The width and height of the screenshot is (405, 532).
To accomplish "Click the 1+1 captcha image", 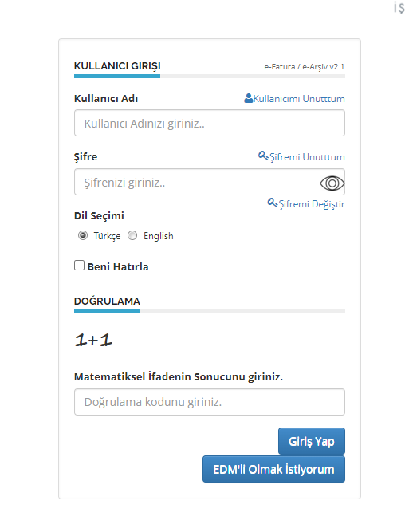I will coord(93,340).
